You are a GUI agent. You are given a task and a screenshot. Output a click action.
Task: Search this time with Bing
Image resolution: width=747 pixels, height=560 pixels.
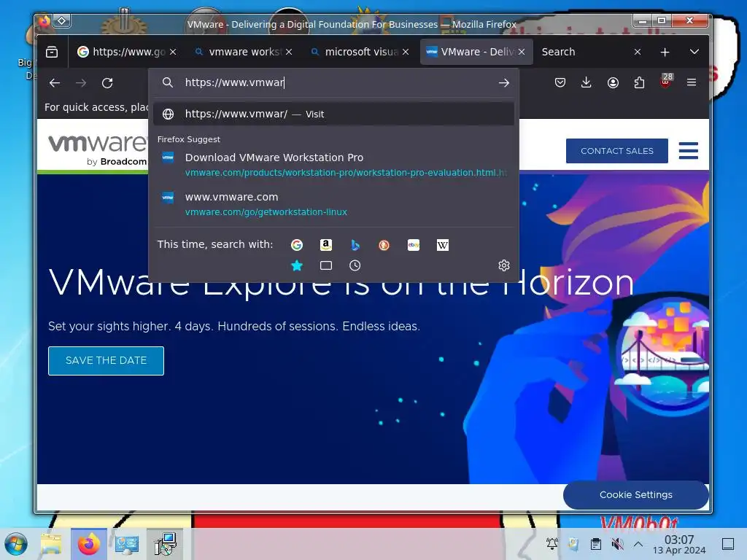click(355, 245)
